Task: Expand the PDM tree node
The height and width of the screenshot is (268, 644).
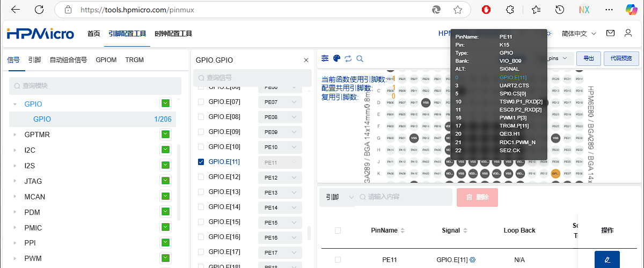Action: click(15, 212)
